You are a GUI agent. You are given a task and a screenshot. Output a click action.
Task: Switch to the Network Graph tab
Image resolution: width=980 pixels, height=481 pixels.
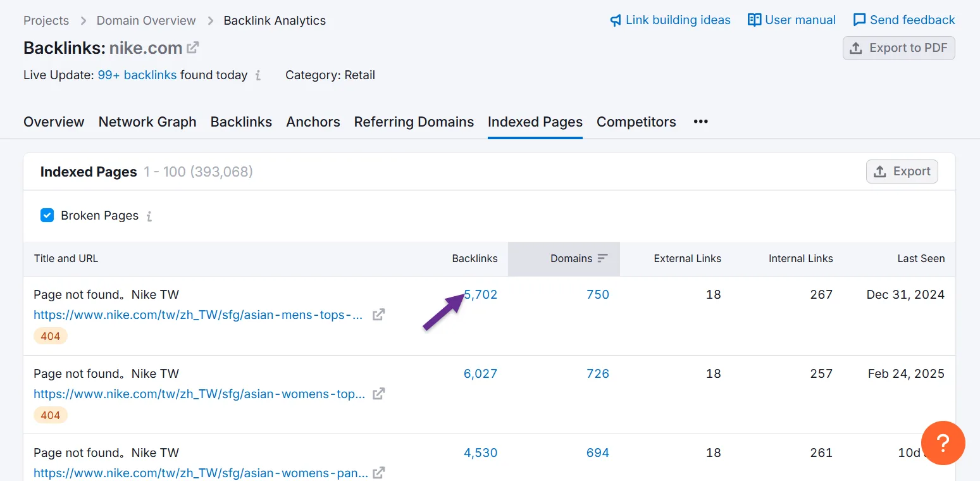point(147,122)
